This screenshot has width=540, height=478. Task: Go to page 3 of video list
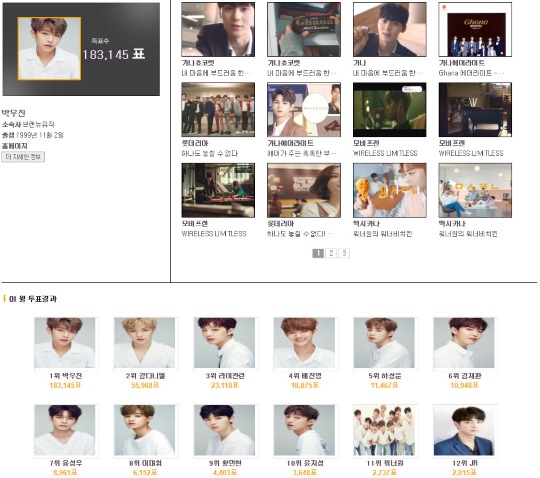tap(344, 253)
